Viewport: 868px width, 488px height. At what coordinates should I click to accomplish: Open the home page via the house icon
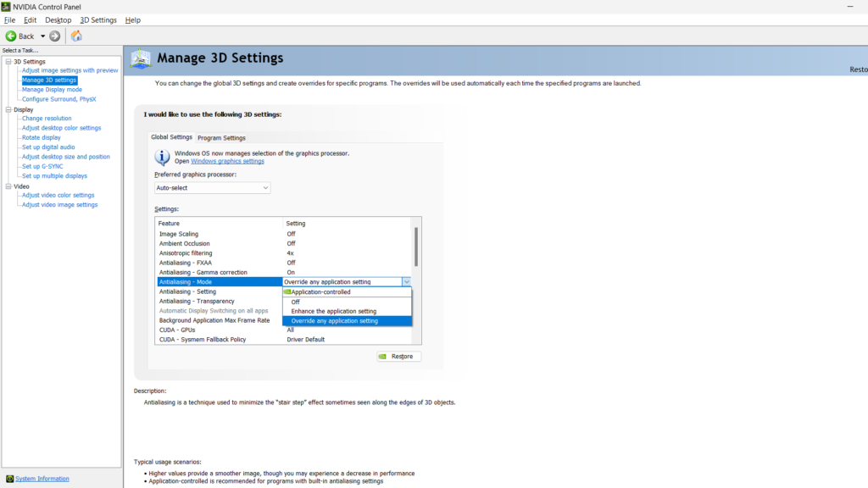75,36
